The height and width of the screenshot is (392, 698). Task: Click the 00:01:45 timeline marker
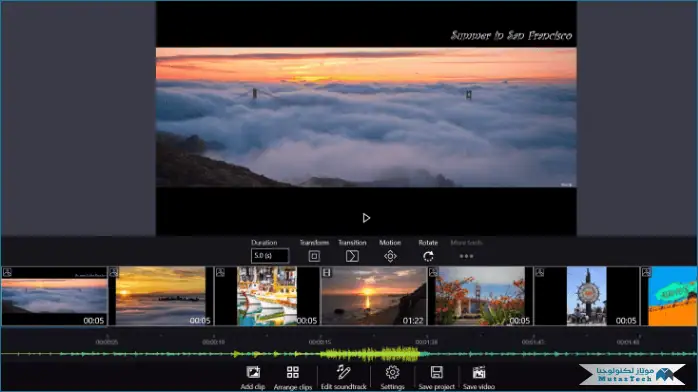coord(533,342)
